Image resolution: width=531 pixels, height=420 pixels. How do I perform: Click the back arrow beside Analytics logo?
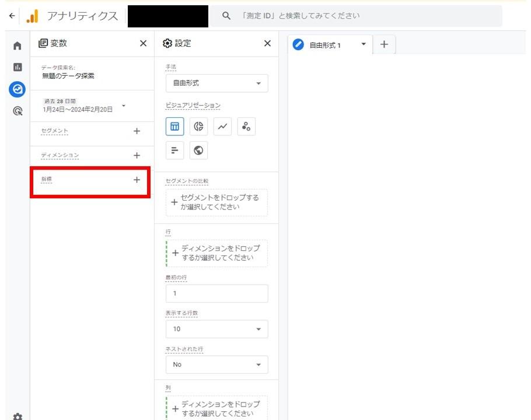click(x=12, y=16)
